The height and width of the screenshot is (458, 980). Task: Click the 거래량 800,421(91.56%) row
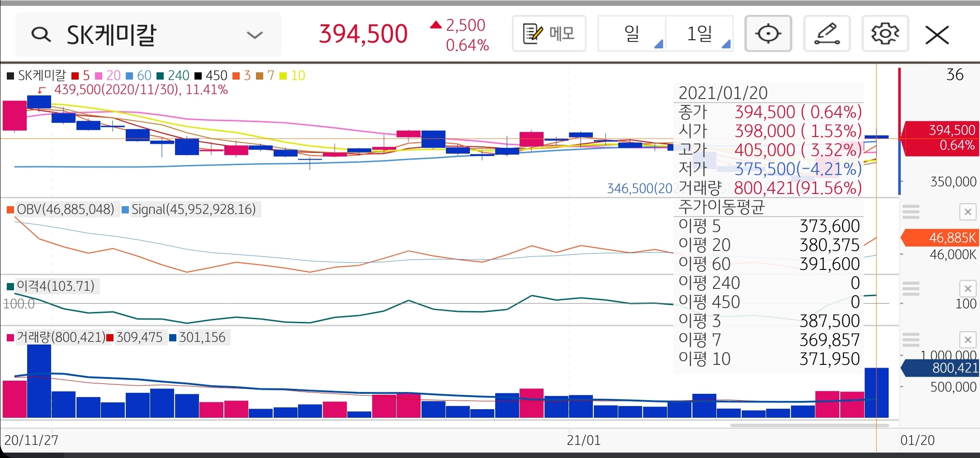click(770, 188)
